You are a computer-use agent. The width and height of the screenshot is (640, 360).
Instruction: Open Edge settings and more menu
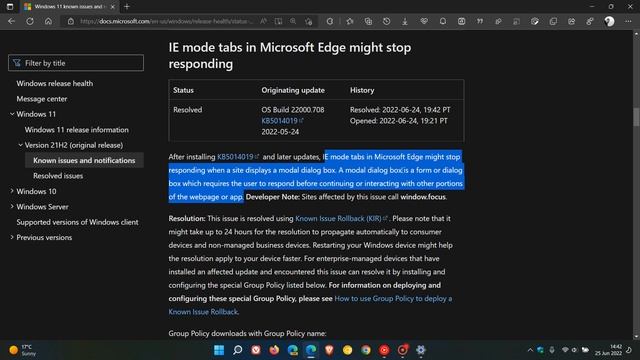tap(628, 21)
